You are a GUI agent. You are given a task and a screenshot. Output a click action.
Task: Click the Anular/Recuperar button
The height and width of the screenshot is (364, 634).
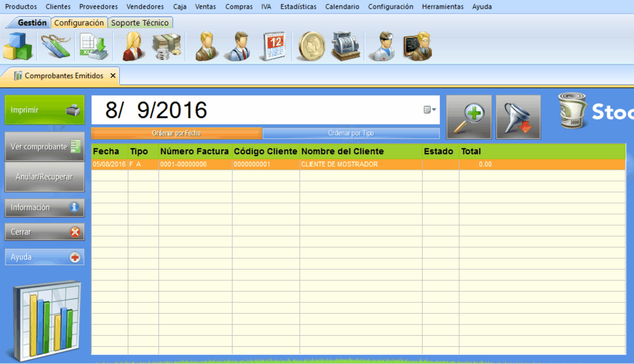pyautogui.click(x=45, y=177)
